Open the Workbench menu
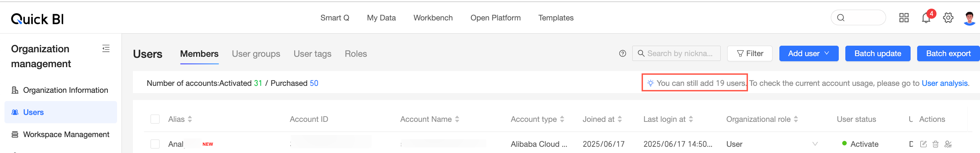The image size is (980, 153). click(433, 18)
